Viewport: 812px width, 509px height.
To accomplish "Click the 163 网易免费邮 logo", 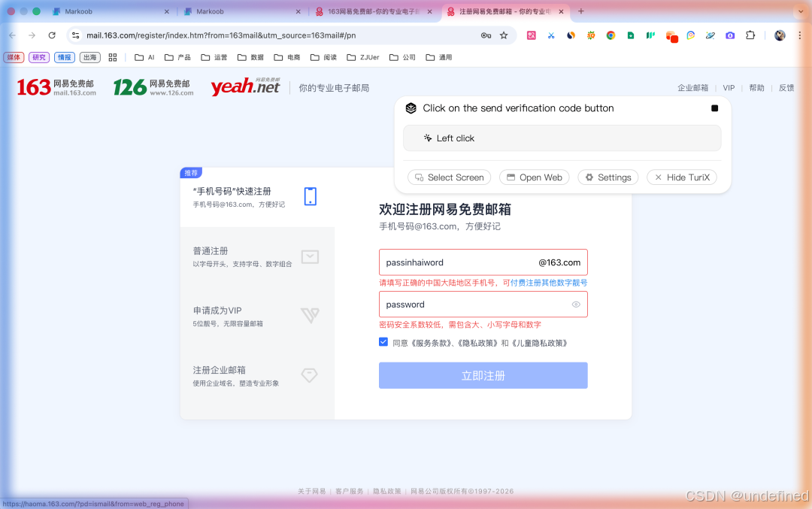I will pos(54,86).
